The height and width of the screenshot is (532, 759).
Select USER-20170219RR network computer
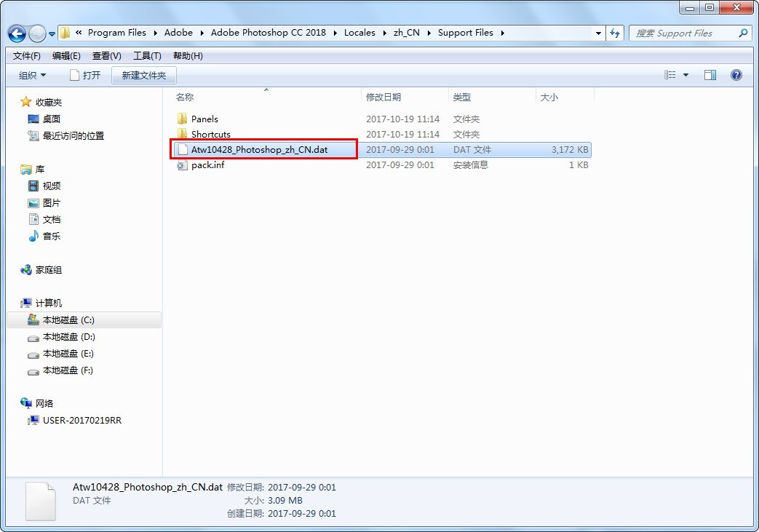pyautogui.click(x=82, y=420)
